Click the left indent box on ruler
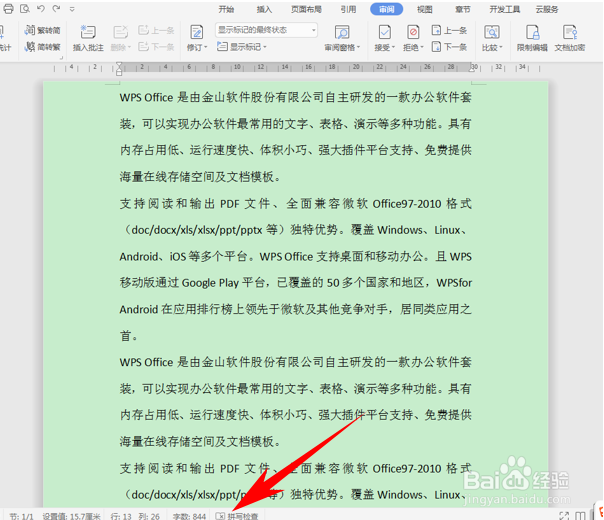Viewport: 604px width, 520px height. pyautogui.click(x=119, y=73)
